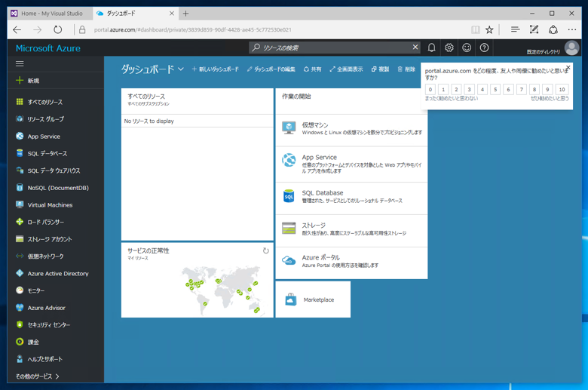Select survey rating 9
Image resolution: width=588 pixels, height=390 pixels.
tap(547, 89)
